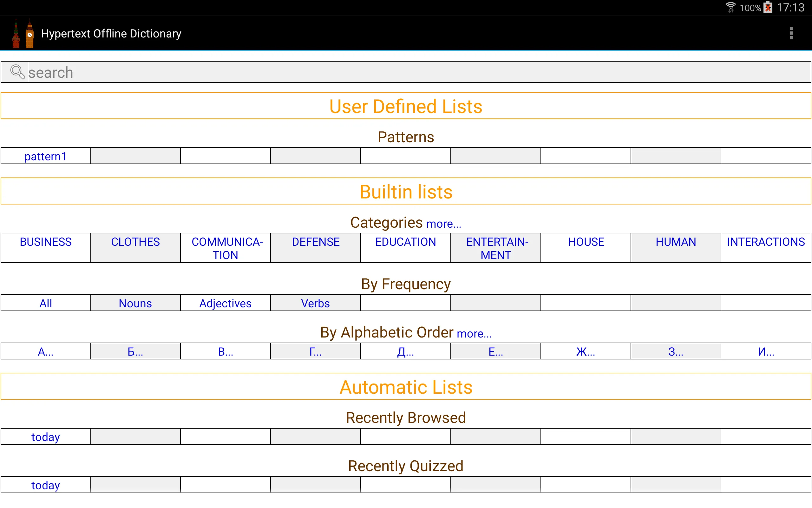Open words starting with Б...
812x508 pixels.
(135, 352)
